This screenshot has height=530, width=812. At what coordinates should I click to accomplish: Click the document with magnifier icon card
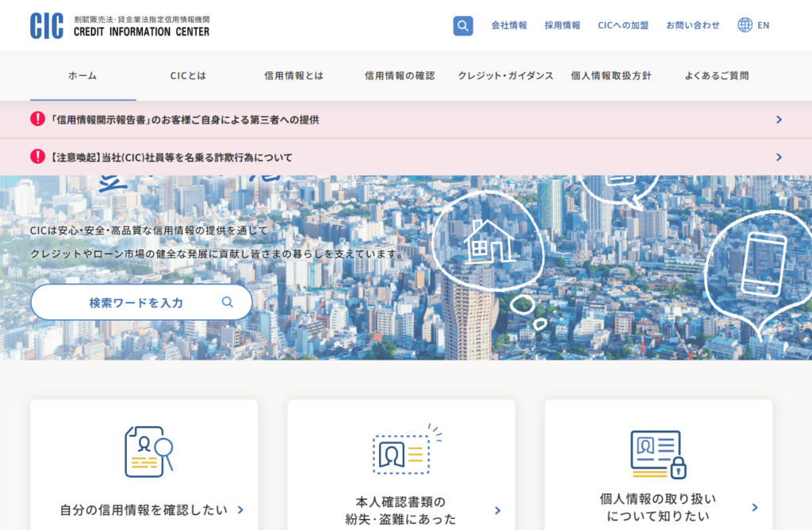click(148, 452)
